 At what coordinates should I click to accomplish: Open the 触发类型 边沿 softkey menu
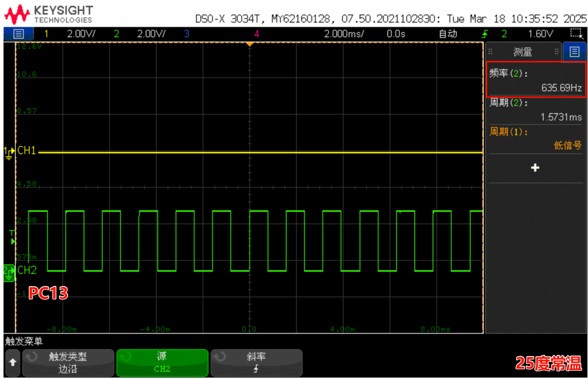pyautogui.click(x=68, y=363)
